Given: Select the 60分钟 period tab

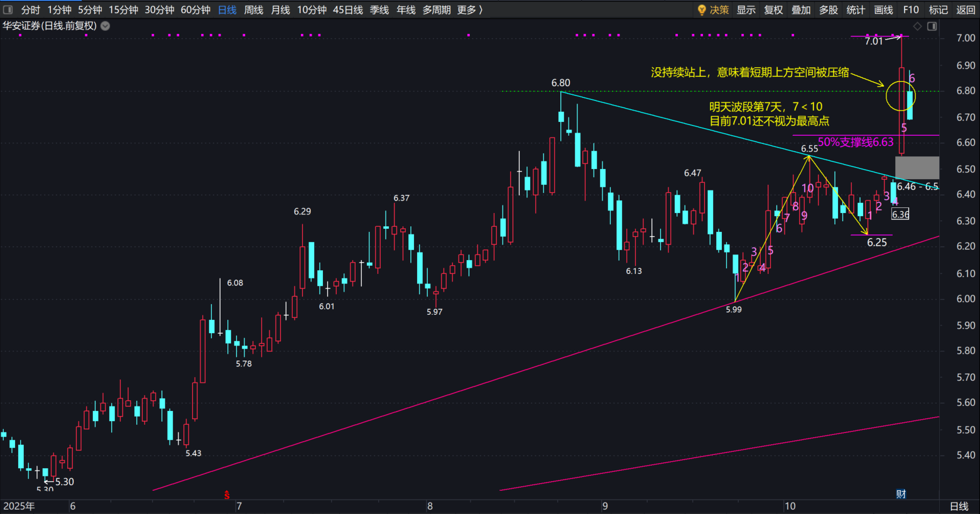Looking at the screenshot, I should point(195,10).
